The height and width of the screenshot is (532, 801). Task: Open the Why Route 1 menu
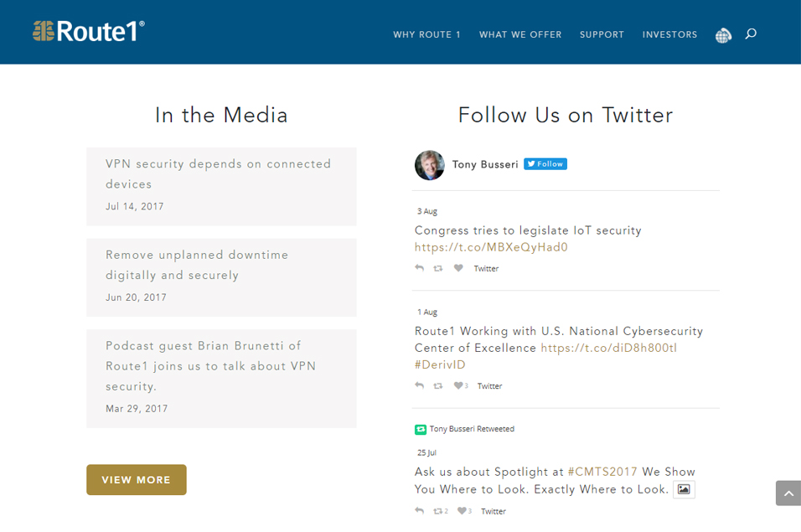point(427,35)
